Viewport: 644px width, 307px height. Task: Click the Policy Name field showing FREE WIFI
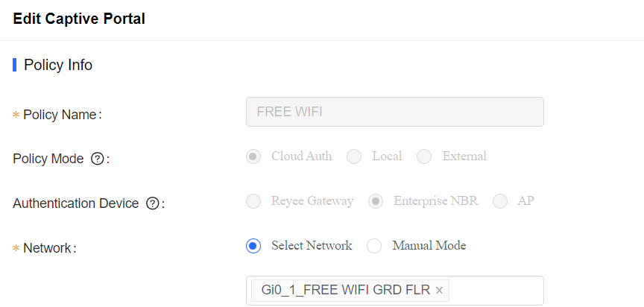click(395, 112)
